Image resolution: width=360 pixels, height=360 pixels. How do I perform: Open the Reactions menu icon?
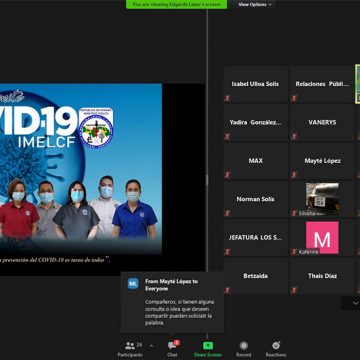point(276,345)
